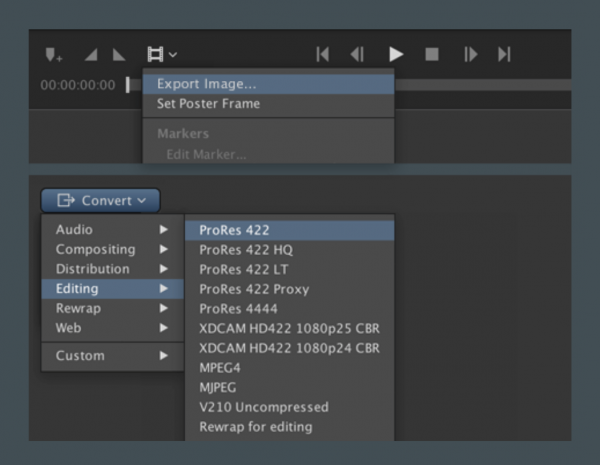Set the out point trim icon

point(119,54)
